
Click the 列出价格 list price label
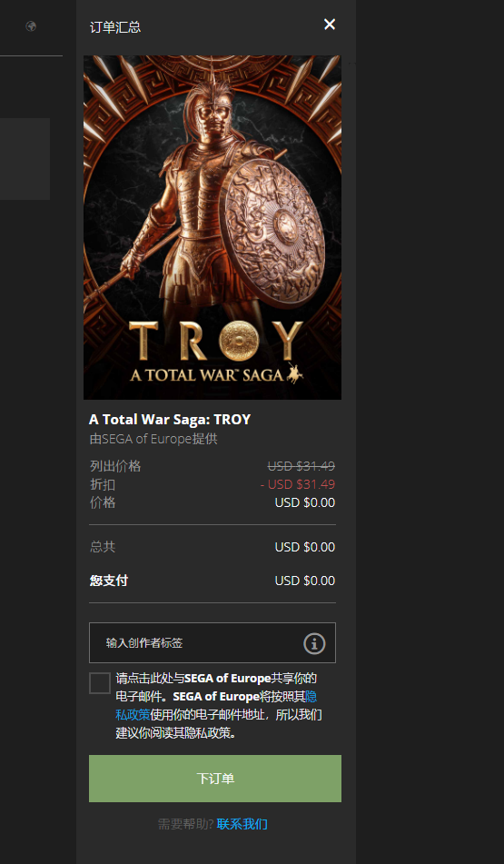click(115, 466)
